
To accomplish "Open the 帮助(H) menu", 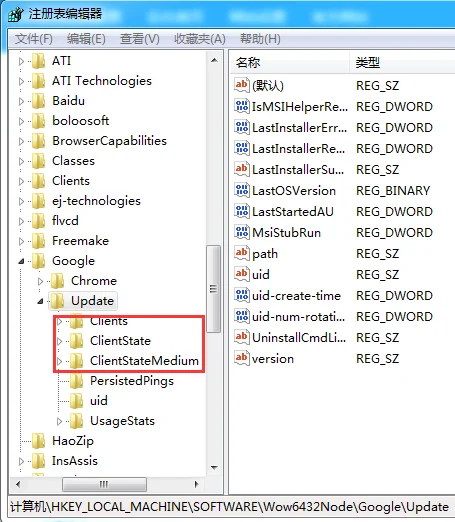I will point(260,39).
